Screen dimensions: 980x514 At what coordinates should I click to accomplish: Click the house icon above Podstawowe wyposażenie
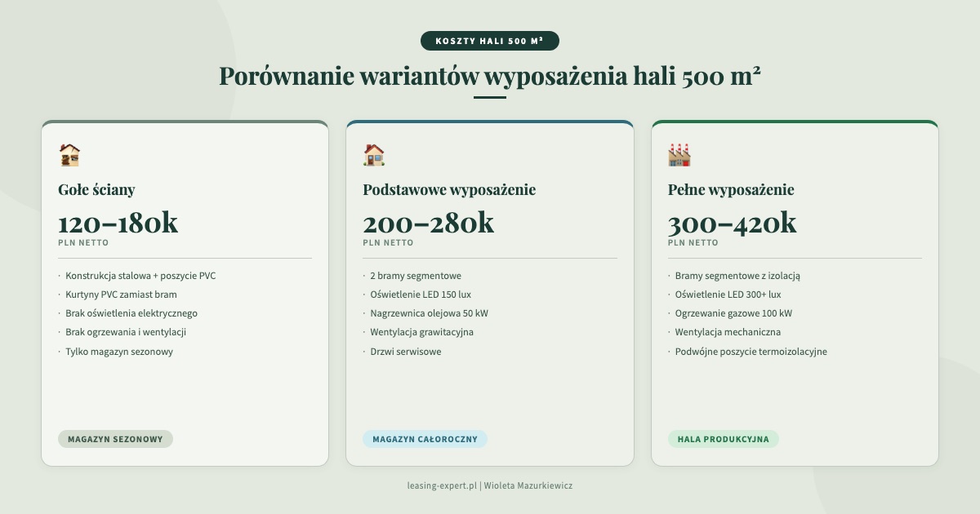[x=374, y=153]
